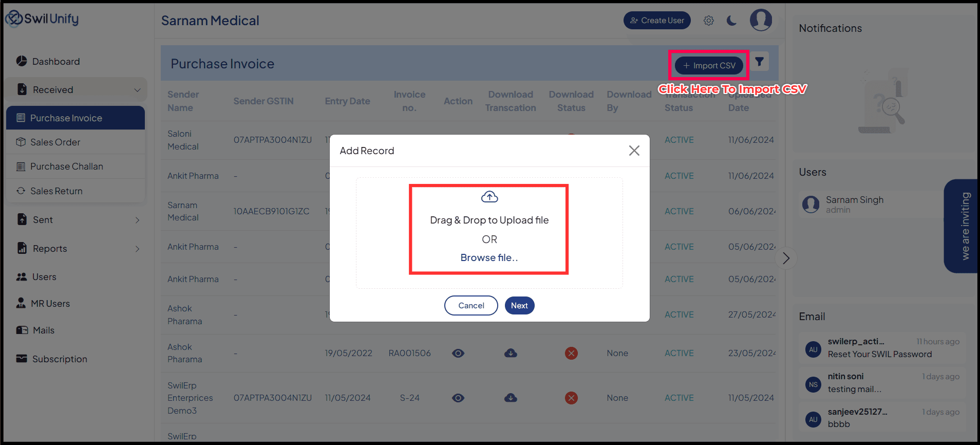Screen dimensions: 980x445
Task: Click the Invoice no. column header
Action: [409, 101]
